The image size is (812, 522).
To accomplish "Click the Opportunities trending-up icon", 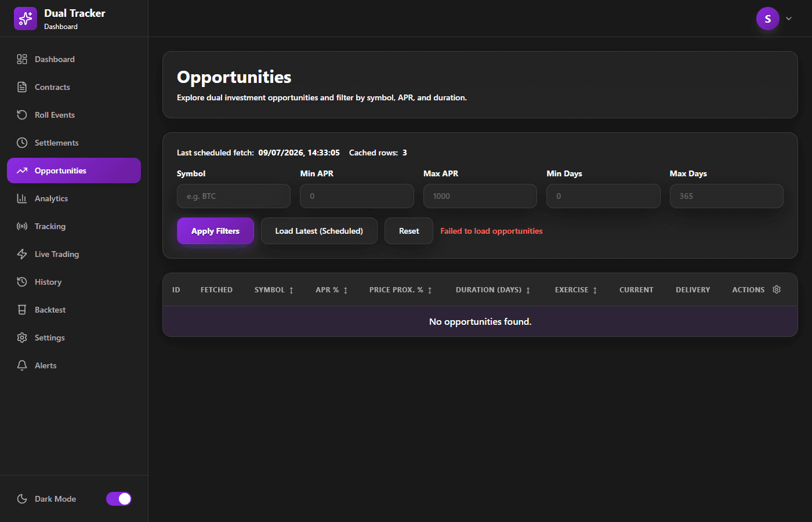I will tap(22, 171).
